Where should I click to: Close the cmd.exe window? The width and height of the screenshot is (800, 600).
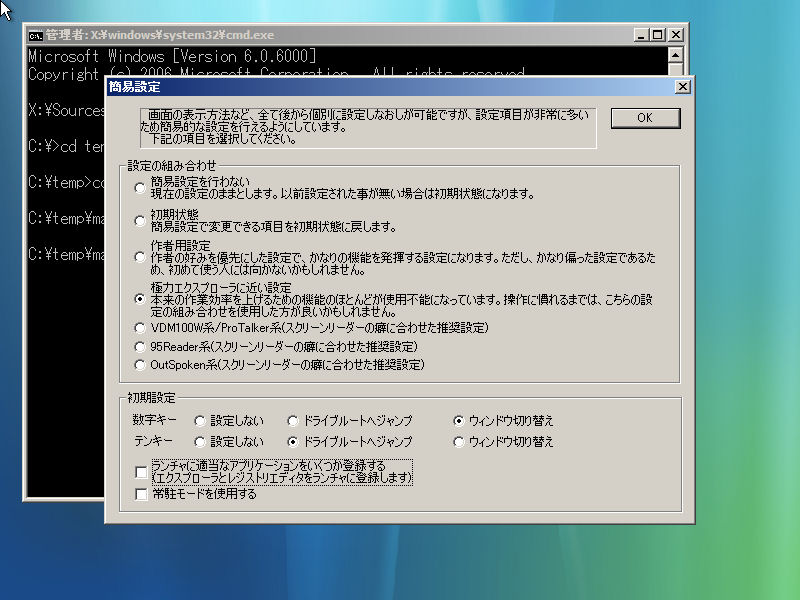click(676, 35)
